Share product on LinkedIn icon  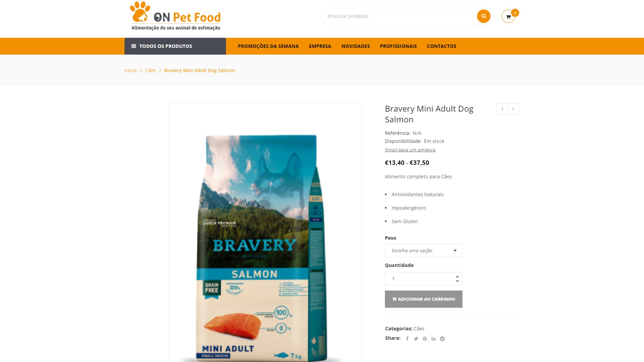tap(433, 339)
